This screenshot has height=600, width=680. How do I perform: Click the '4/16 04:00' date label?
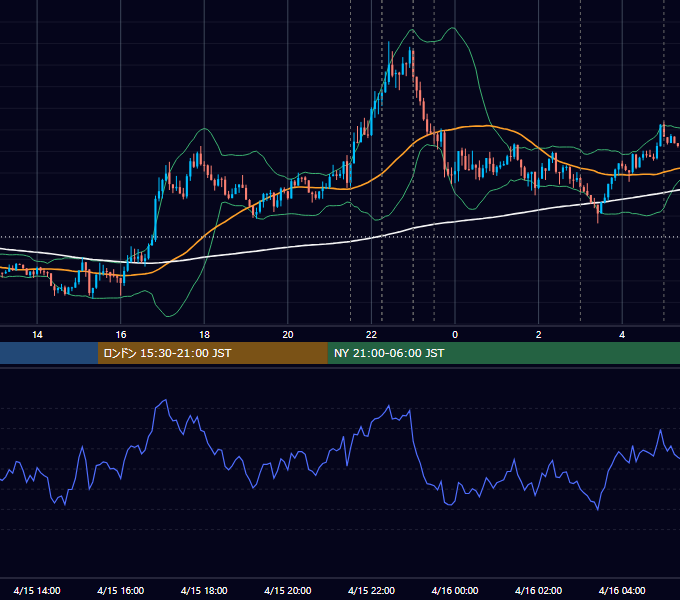tap(622, 590)
